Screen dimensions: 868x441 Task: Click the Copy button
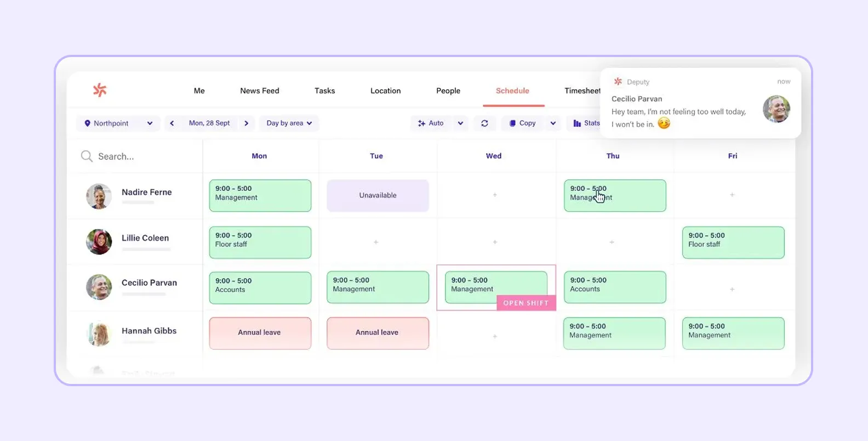pos(522,123)
